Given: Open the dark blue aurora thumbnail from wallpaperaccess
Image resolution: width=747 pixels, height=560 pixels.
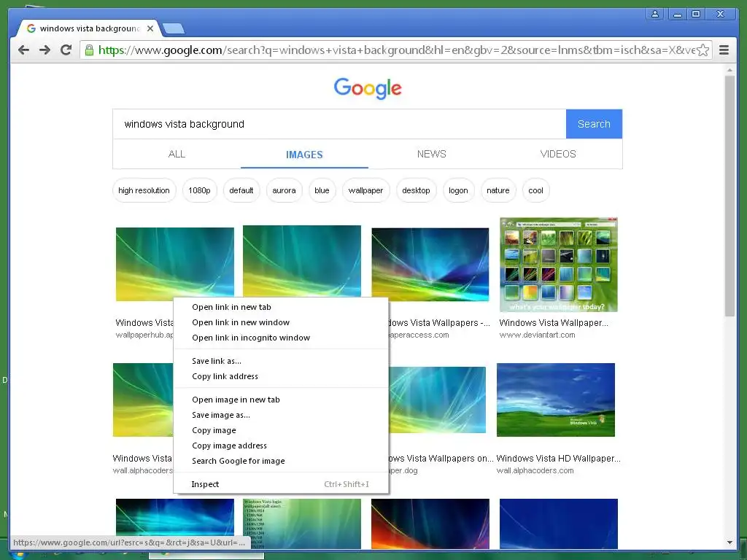Looking at the screenshot, I should tap(430, 264).
